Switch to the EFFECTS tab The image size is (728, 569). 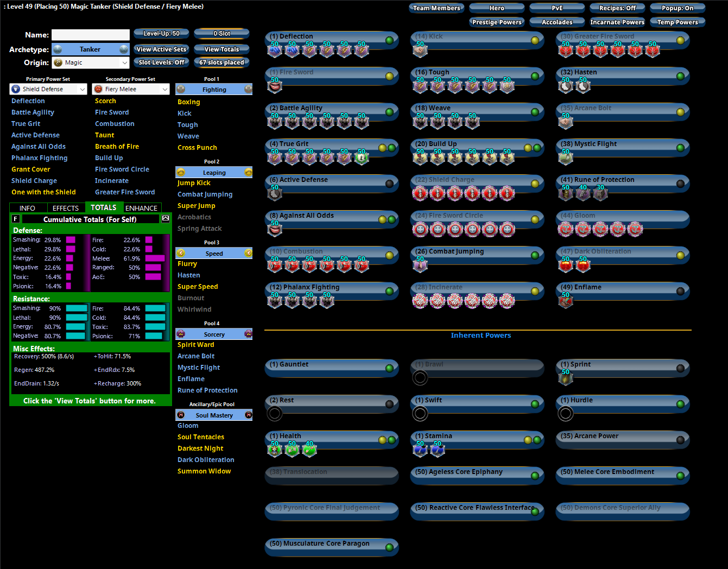click(66, 208)
